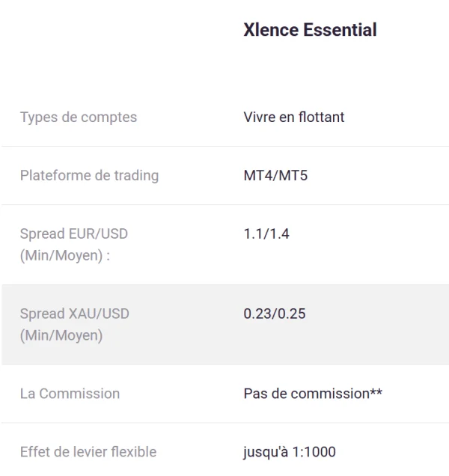This screenshot has width=449, height=476.
Task: Select the La Commission row label
Action: tap(70, 394)
